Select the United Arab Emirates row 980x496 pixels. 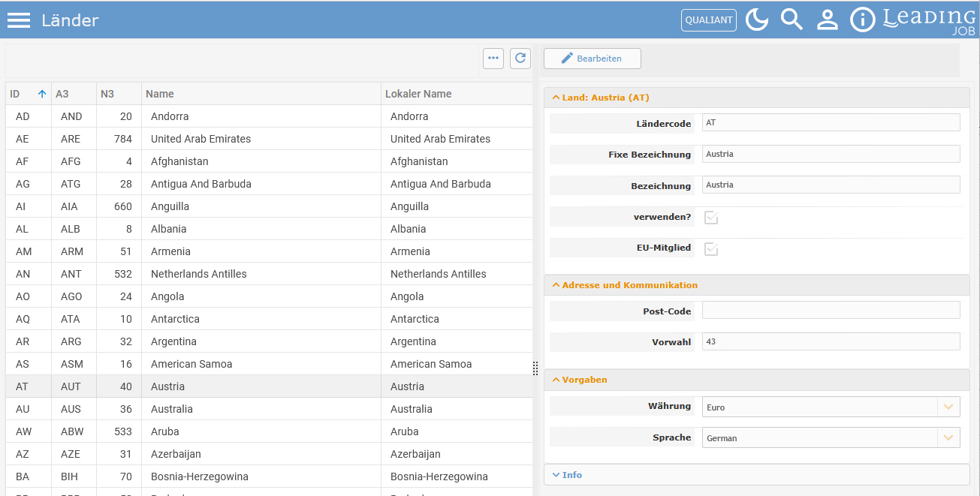(x=269, y=139)
